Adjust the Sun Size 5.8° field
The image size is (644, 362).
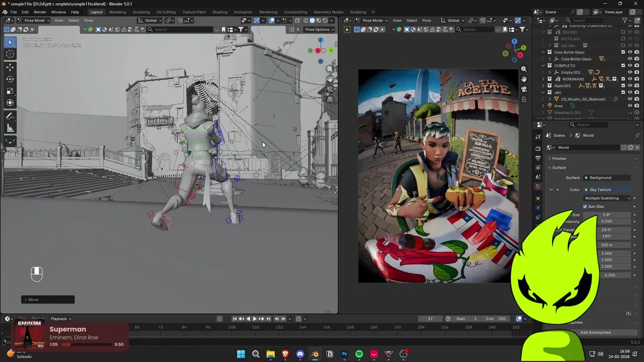tap(607, 215)
